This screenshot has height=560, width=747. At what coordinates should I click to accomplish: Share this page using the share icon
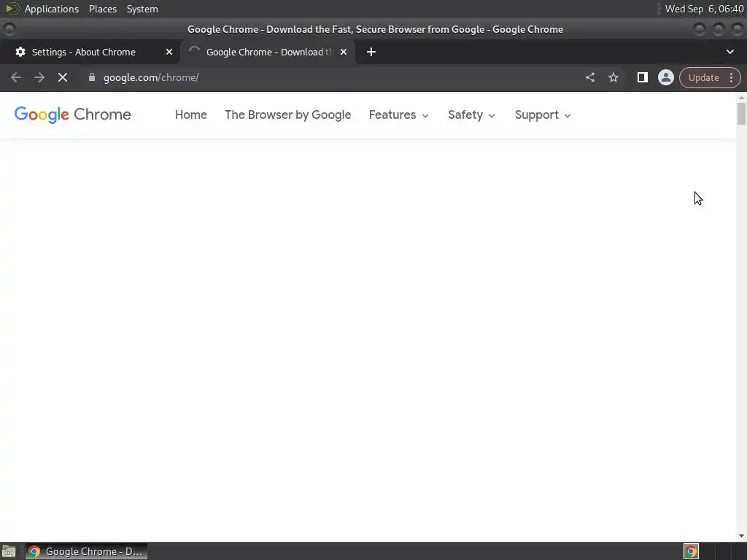[589, 77]
